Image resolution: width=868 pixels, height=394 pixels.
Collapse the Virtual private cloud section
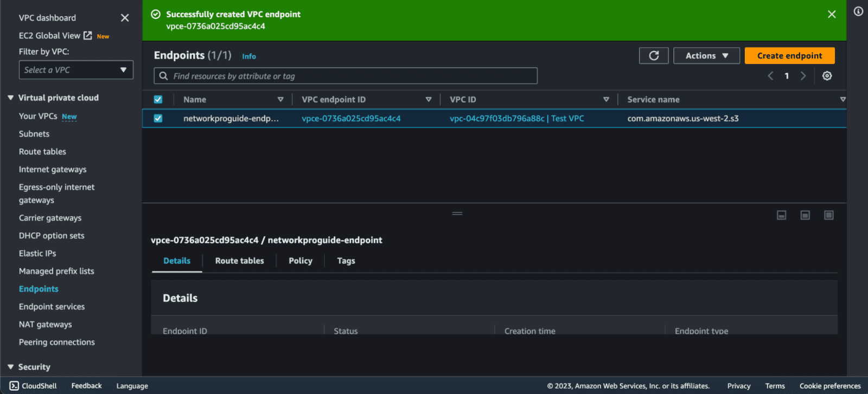pos(11,98)
